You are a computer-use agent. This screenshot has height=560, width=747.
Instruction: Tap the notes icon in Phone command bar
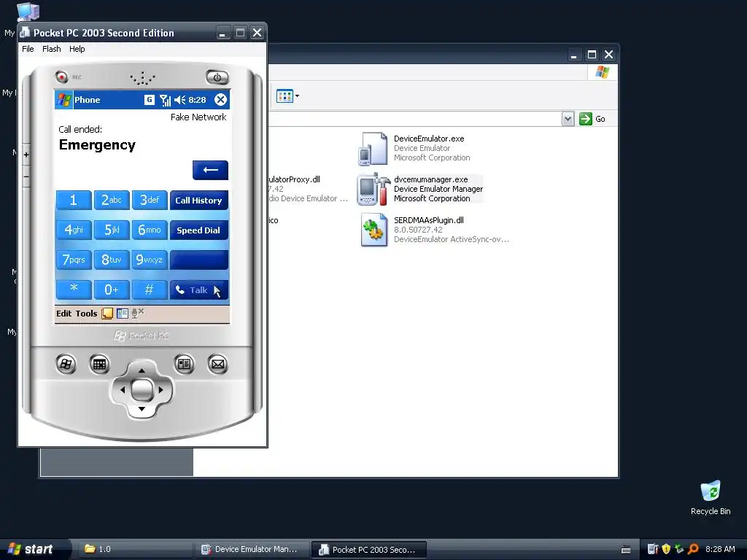click(107, 314)
